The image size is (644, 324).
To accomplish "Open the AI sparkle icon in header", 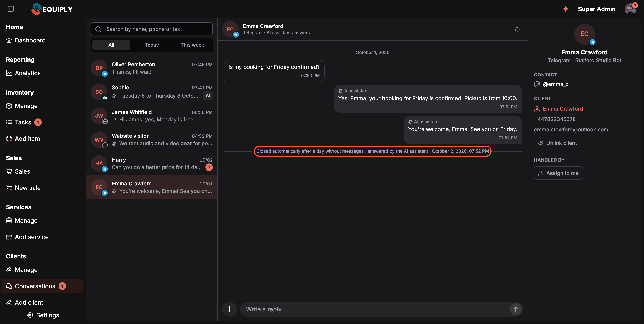I will [x=566, y=9].
